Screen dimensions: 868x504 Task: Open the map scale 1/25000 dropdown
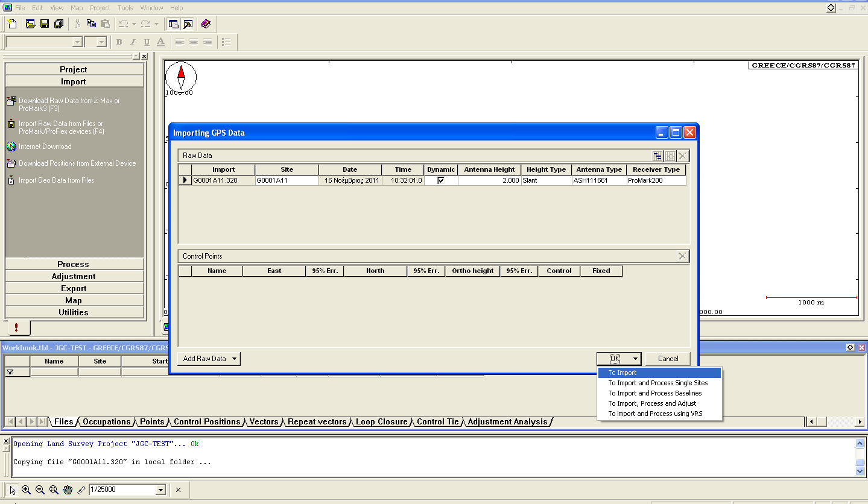click(x=160, y=490)
